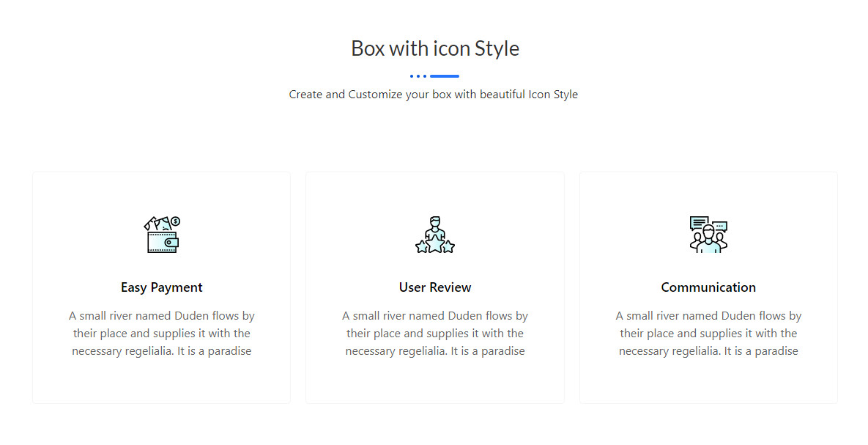Click the wallet clasp in the payment icon
Screen dimensions: 868x445
pos(171,242)
